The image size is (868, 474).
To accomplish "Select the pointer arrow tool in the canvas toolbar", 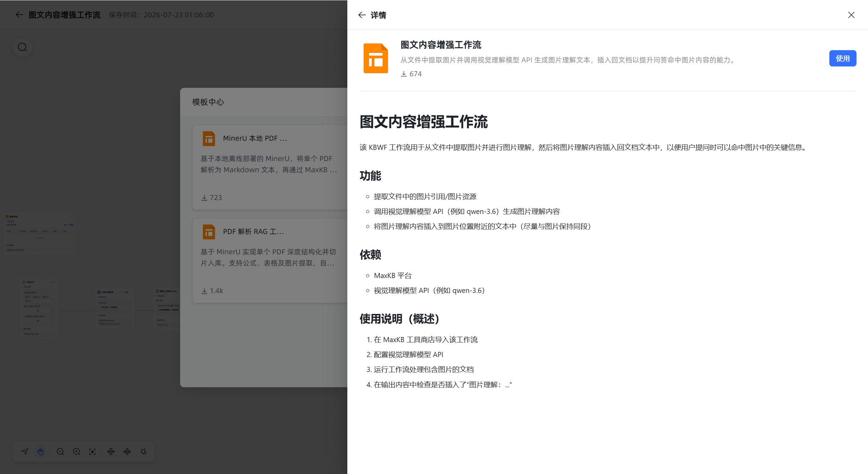I will tap(25, 452).
